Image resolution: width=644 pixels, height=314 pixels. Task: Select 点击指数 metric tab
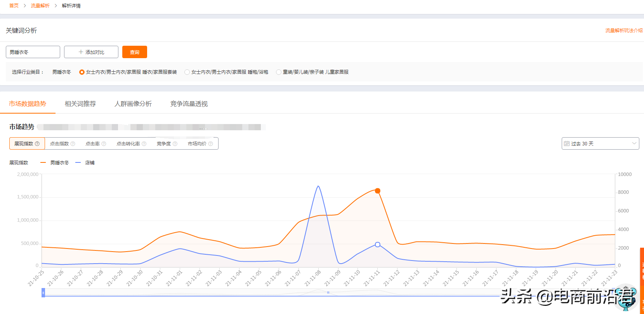62,143
